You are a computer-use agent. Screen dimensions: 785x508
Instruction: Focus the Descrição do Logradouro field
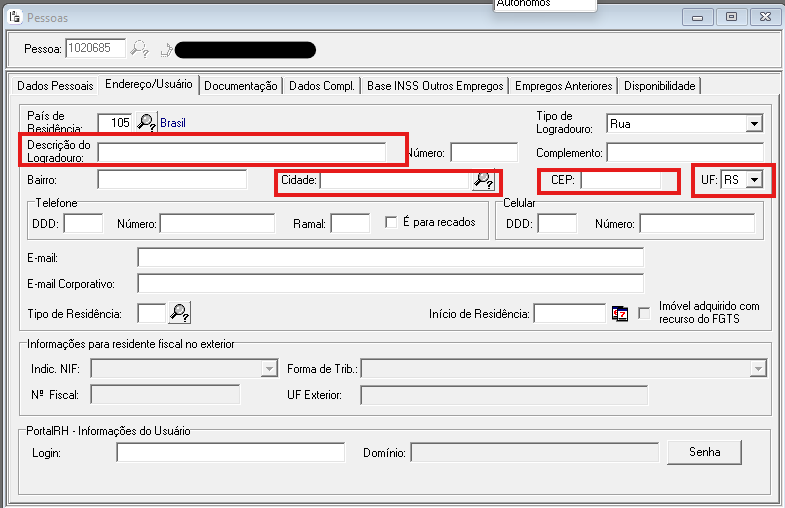[241, 152]
